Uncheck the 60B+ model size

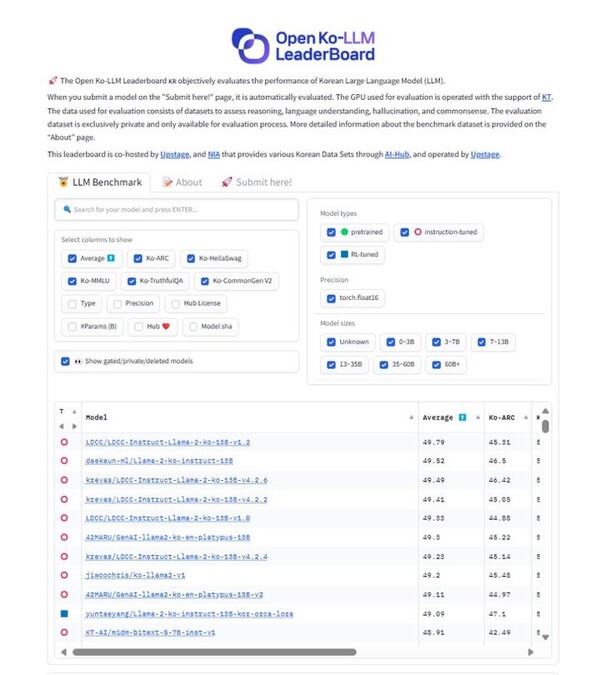click(x=436, y=365)
